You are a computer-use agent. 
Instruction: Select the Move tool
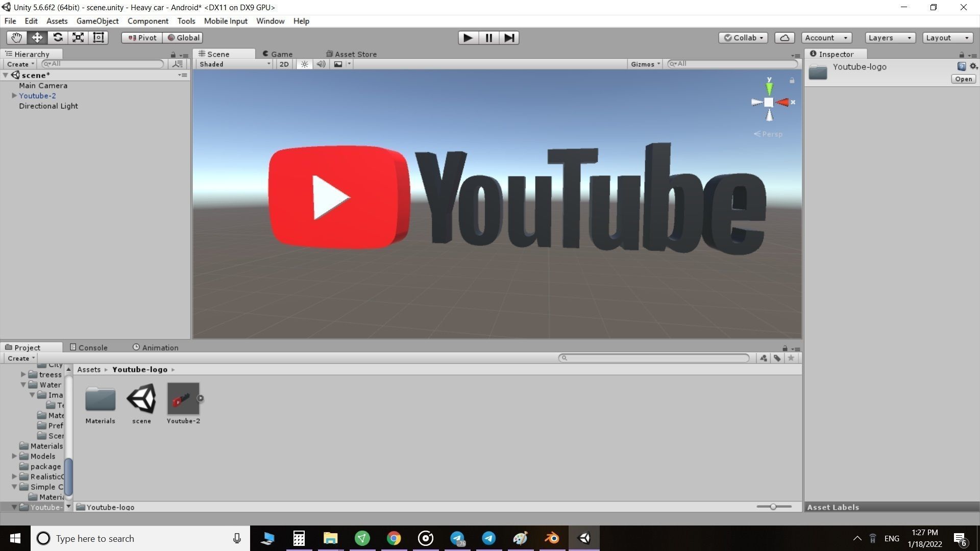(37, 37)
